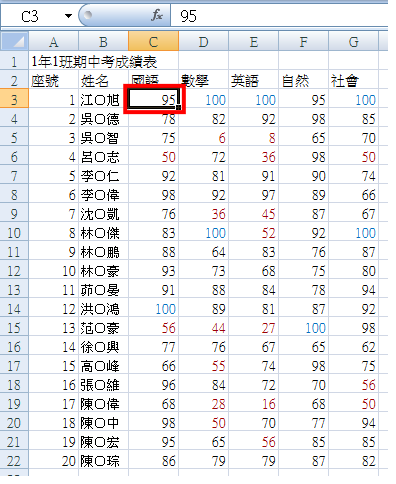Image resolution: width=396 pixels, height=484 pixels.
Task: Select row 22 header
Action: (14, 461)
